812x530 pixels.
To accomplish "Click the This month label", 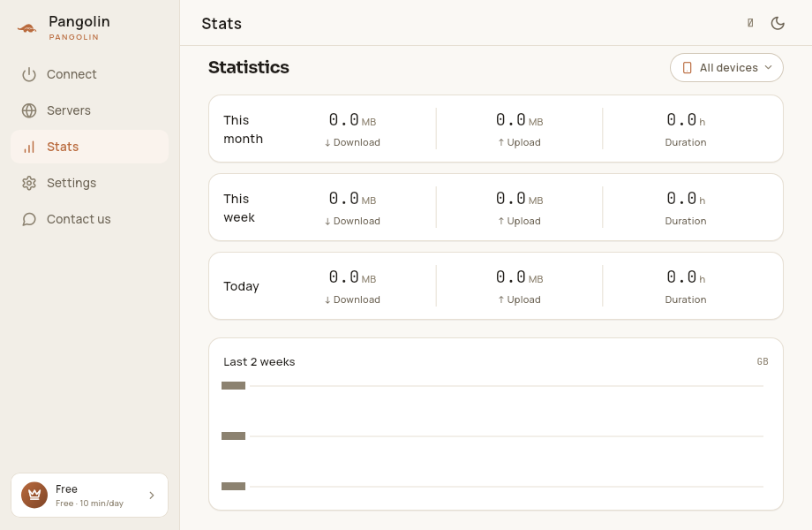I will pos(243,130).
